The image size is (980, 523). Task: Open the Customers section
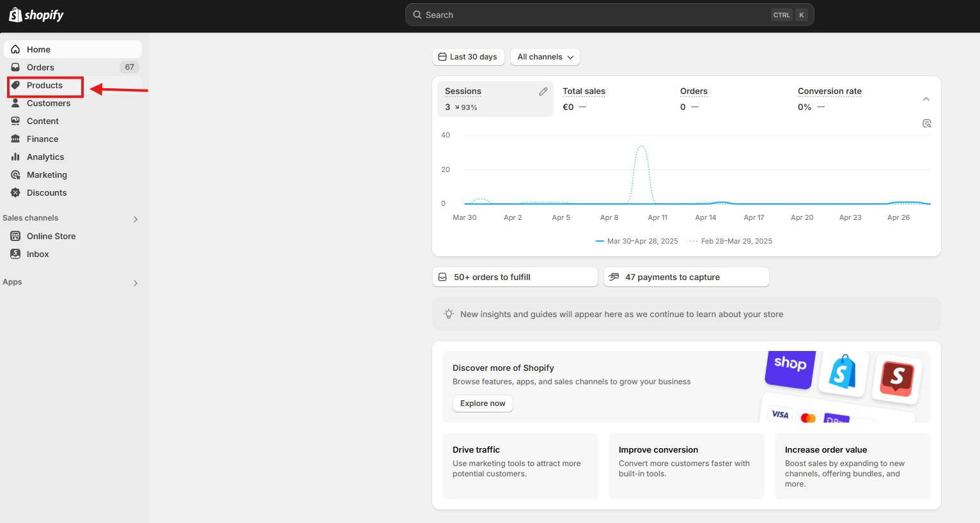tap(73, 103)
